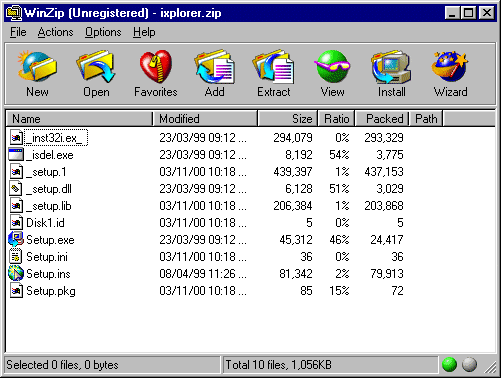Select the _inst32i.ex_ file icon
Image resolution: width=501 pixels, height=378 pixels.
coord(16,138)
